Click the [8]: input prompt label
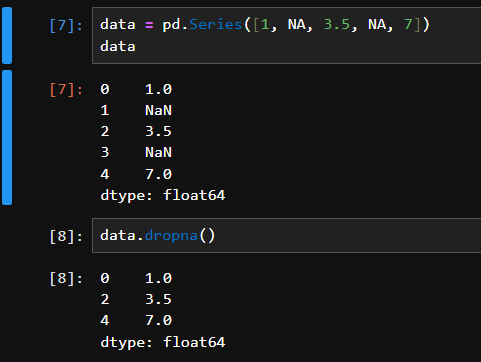 66,236
